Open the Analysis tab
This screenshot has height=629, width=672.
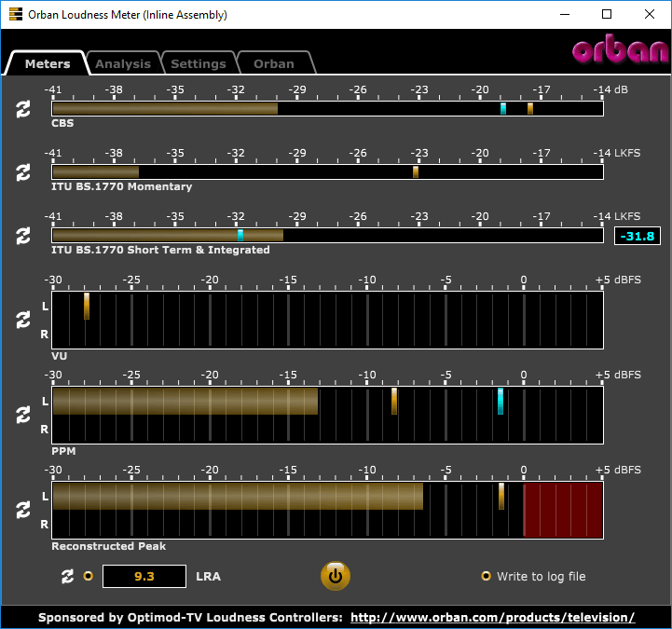(x=123, y=64)
